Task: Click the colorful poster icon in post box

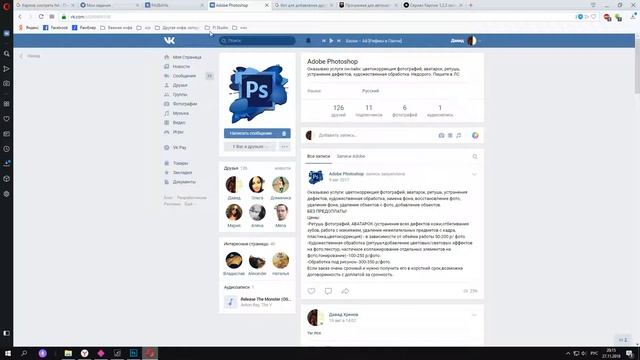Action: click(x=475, y=135)
